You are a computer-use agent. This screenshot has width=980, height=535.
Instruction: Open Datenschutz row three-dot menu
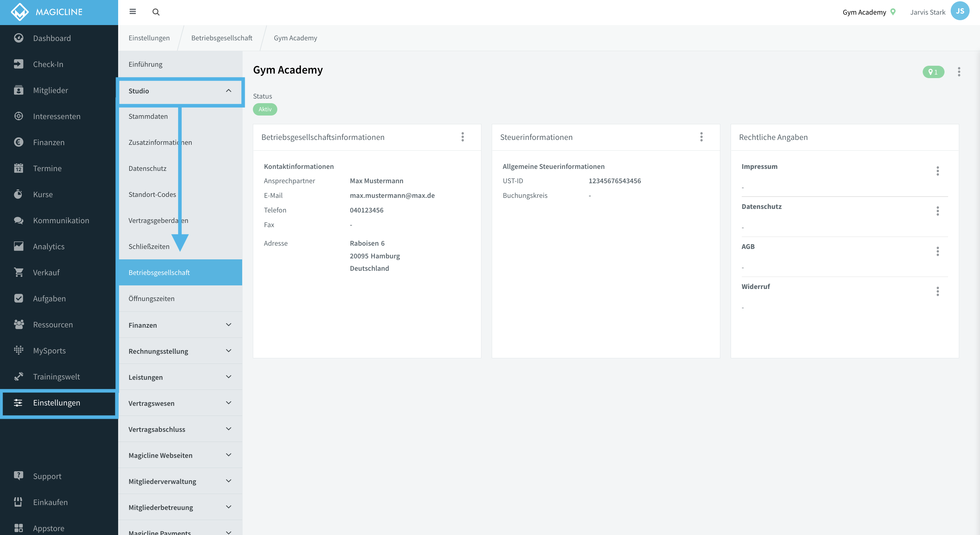(x=937, y=211)
